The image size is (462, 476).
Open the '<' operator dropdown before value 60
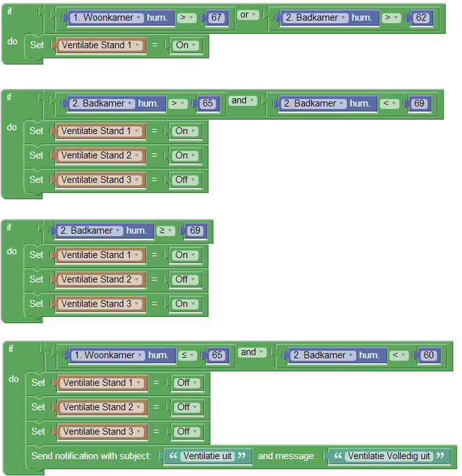tap(399, 355)
